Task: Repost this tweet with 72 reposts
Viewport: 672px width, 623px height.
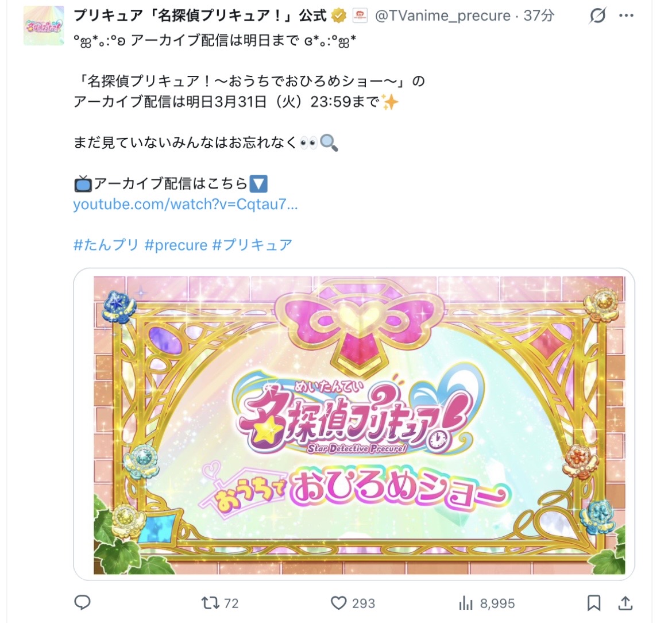Action: [x=220, y=603]
